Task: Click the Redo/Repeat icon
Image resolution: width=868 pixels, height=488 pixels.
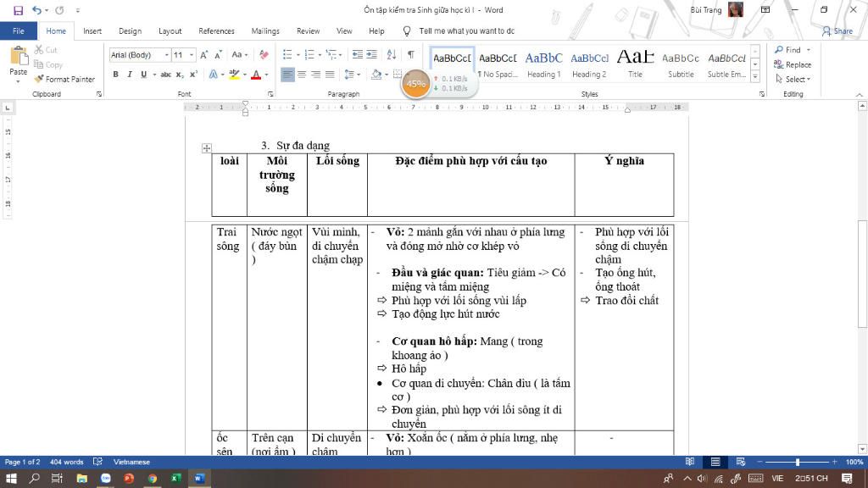Action: pos(60,10)
